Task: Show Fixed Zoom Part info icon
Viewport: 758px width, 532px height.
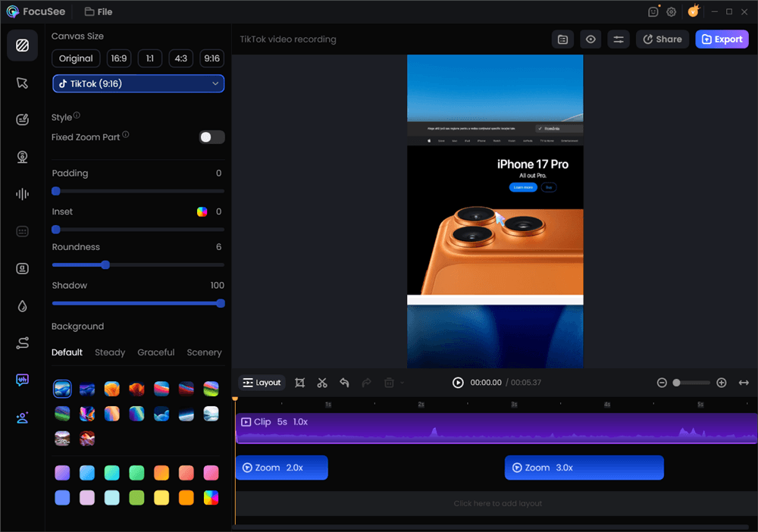Action: click(x=126, y=135)
